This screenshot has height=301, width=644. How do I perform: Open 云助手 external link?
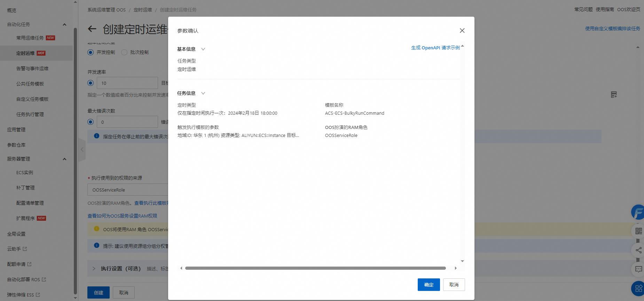click(x=17, y=249)
